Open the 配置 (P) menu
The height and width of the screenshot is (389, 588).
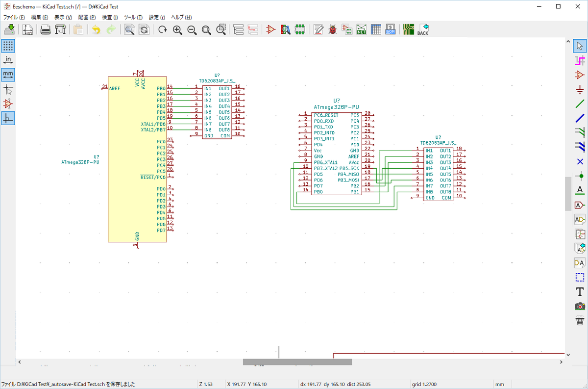tap(87, 17)
